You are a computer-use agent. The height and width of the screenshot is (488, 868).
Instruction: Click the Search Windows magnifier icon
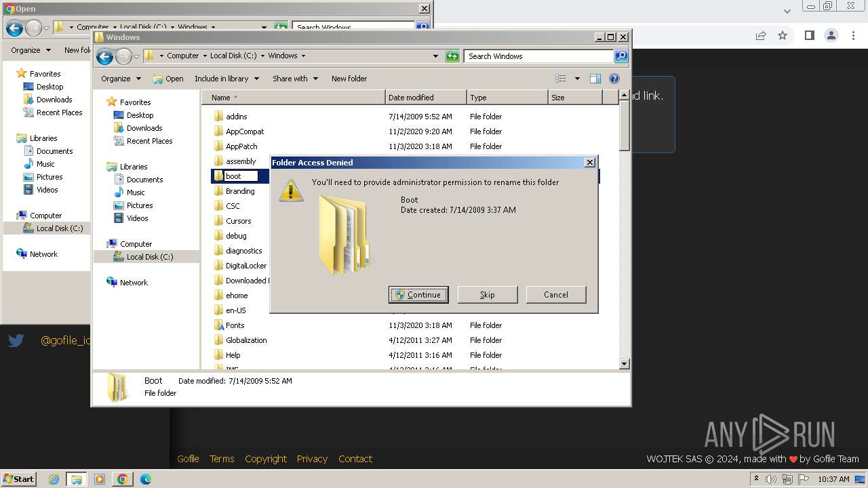pyautogui.click(x=620, y=56)
